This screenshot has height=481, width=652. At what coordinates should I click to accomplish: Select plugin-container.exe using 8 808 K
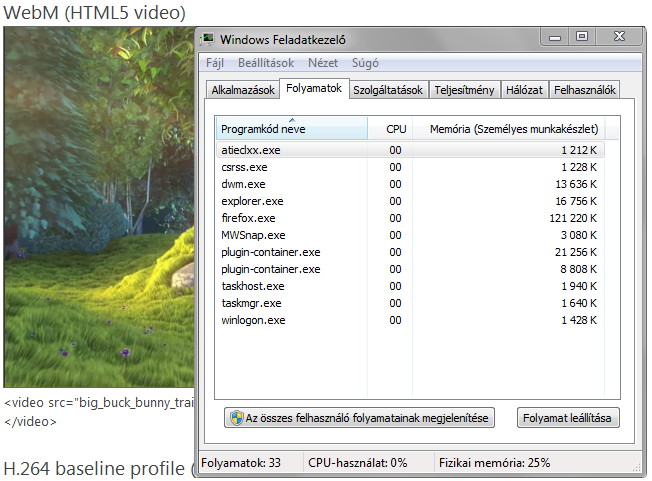coord(410,269)
